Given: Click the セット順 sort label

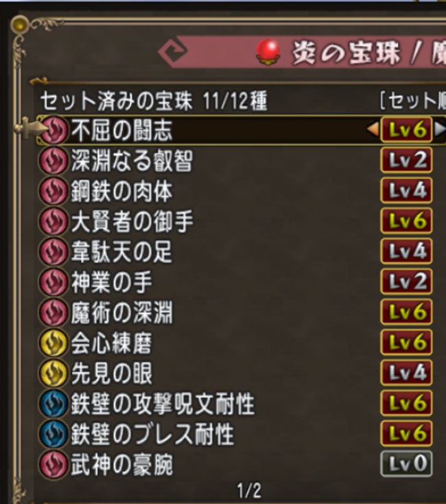Looking at the screenshot, I should click(413, 101).
